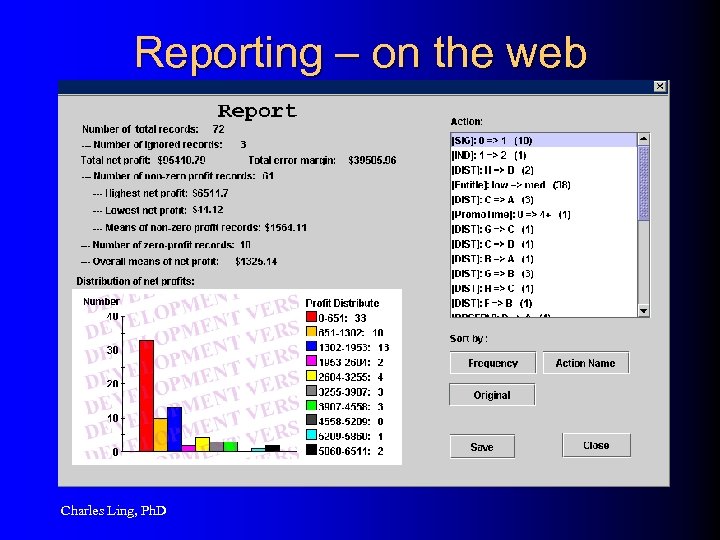Click the cyan 5209-5860 legend swatch

[x=311, y=435]
